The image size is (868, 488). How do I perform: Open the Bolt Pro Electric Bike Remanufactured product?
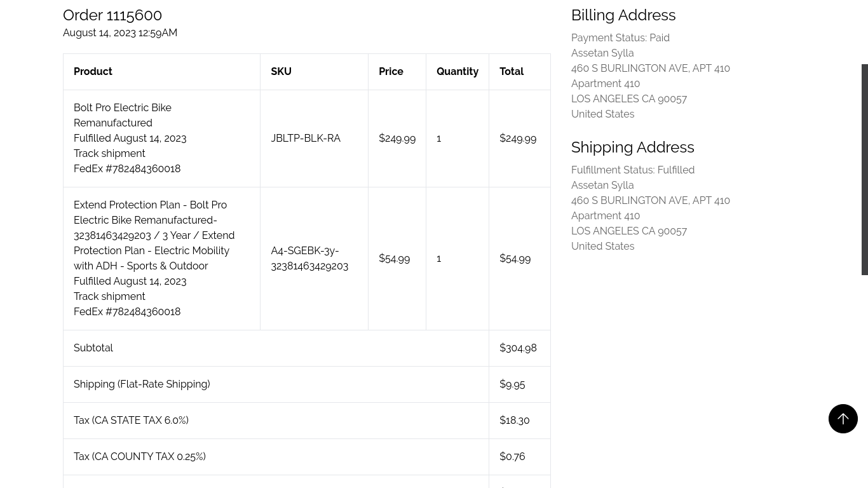point(122,115)
